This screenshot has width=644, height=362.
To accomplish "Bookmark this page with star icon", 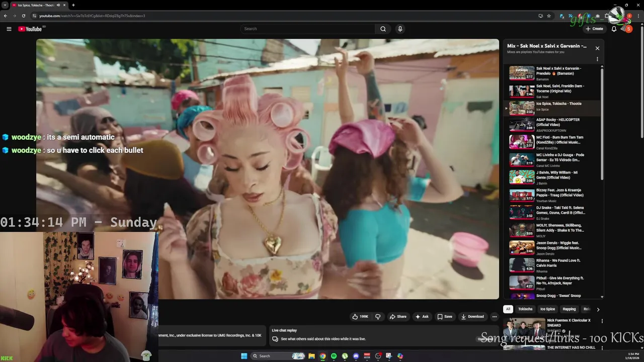I will (x=549, y=16).
